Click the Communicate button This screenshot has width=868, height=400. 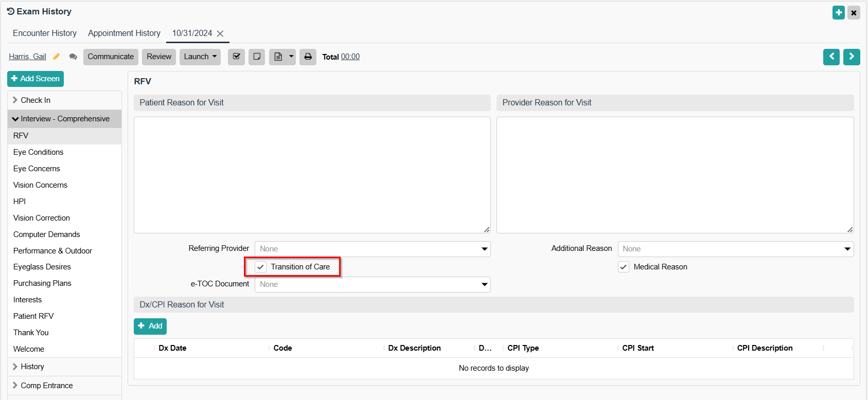111,57
